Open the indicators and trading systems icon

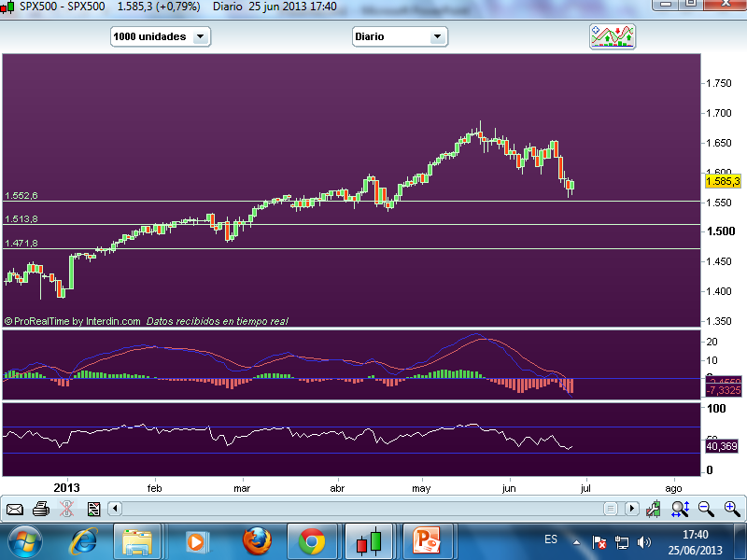tap(613, 36)
